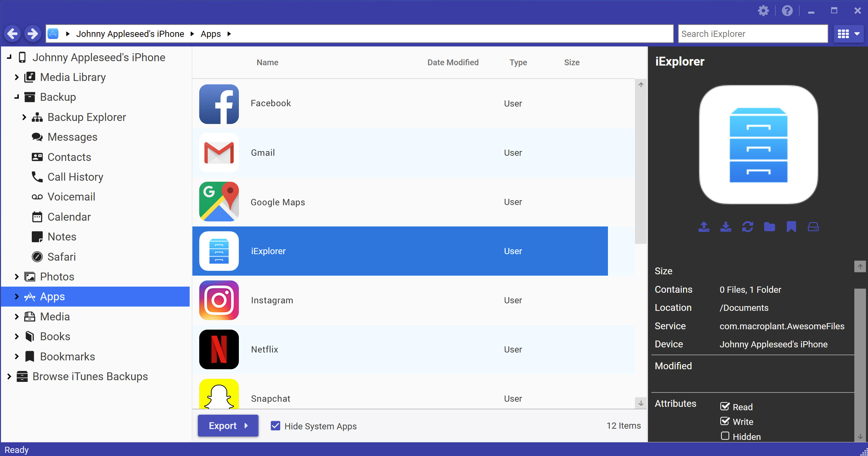Click the new folder icon in iExplorer panel
868x456 pixels.
pos(769,226)
